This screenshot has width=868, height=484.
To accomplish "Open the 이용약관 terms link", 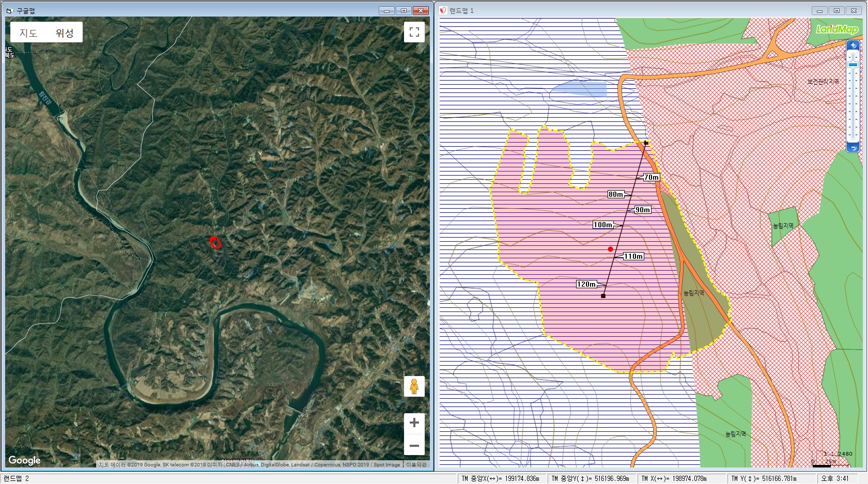I will [416, 464].
